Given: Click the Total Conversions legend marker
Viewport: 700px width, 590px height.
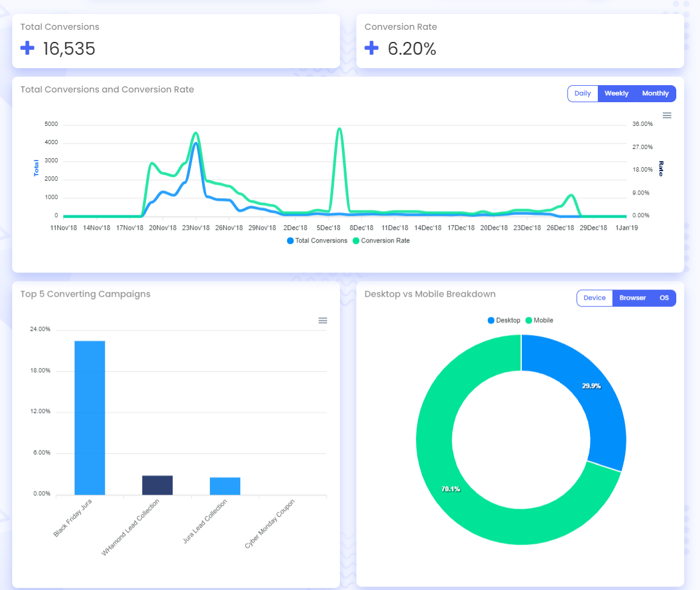Looking at the screenshot, I should click(290, 241).
